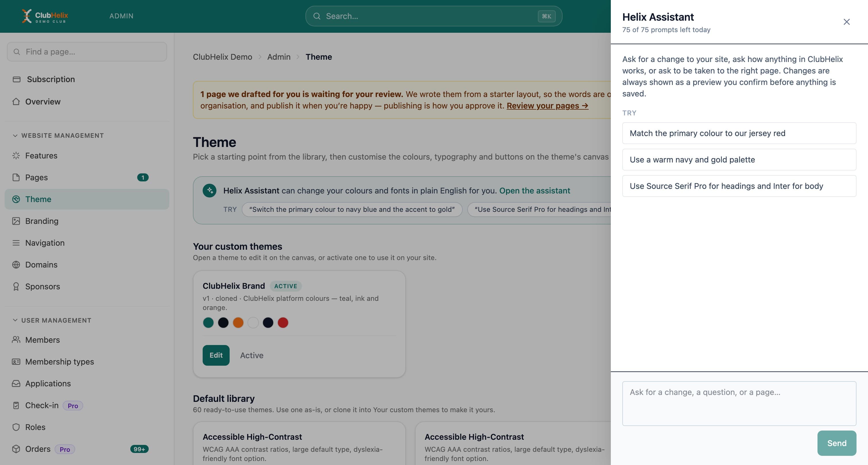The width and height of the screenshot is (868, 465).
Task: Click the Applications inbox icon
Action: click(x=16, y=383)
